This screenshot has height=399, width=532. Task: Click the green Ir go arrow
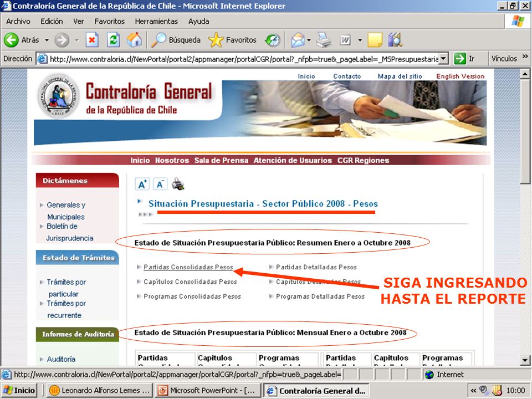click(460, 58)
